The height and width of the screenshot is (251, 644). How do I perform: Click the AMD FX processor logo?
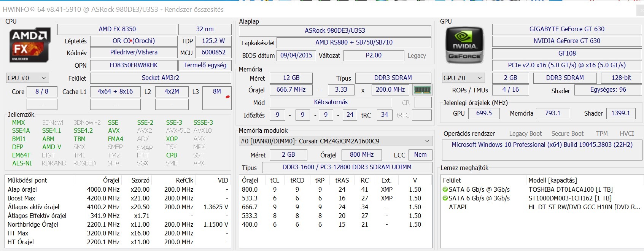[x=30, y=45]
